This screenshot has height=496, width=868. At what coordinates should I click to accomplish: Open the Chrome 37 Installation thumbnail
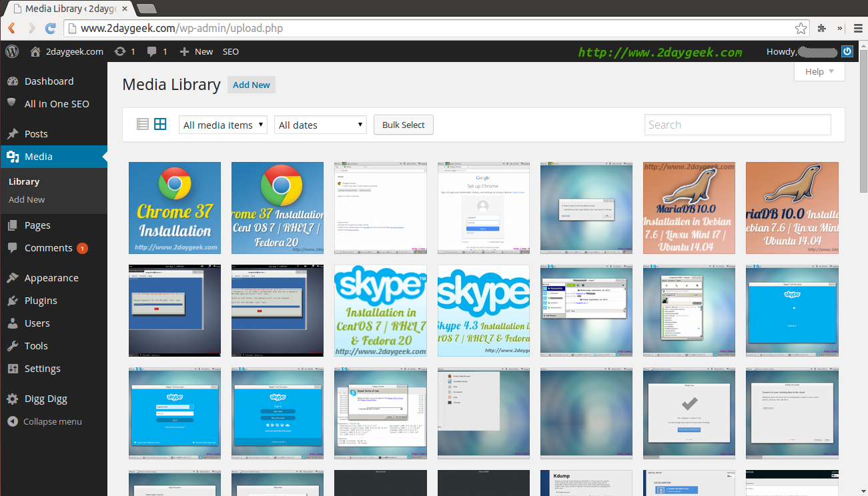click(x=175, y=207)
